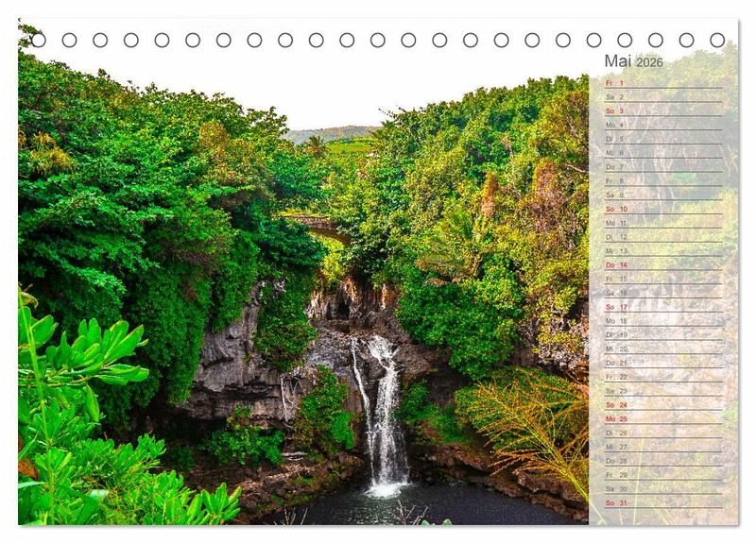The height and width of the screenshot is (543, 756).
Task: Select the calendar row "Do 7"
Action: point(663,167)
